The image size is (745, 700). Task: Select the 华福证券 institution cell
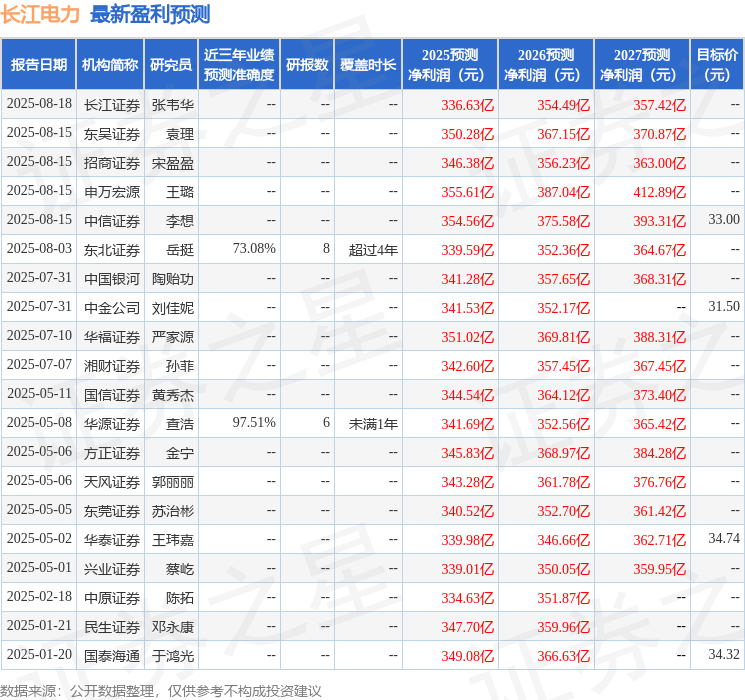112,337
